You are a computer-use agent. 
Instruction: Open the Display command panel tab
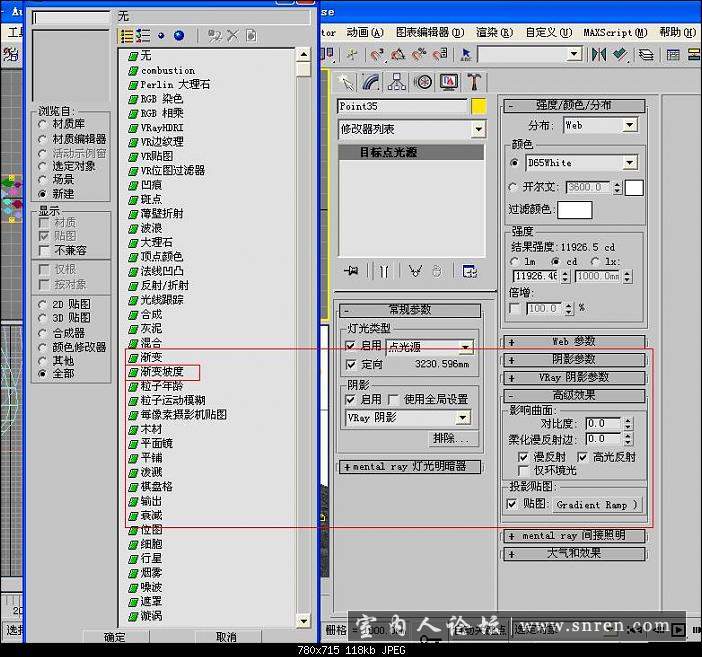tap(449, 82)
